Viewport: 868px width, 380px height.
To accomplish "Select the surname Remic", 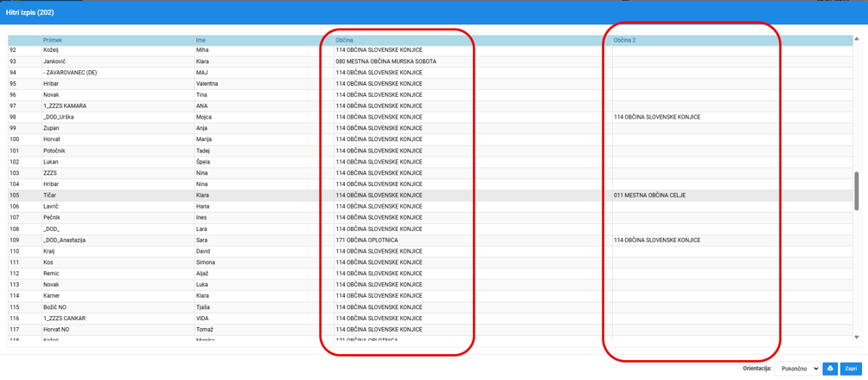I will pos(50,273).
